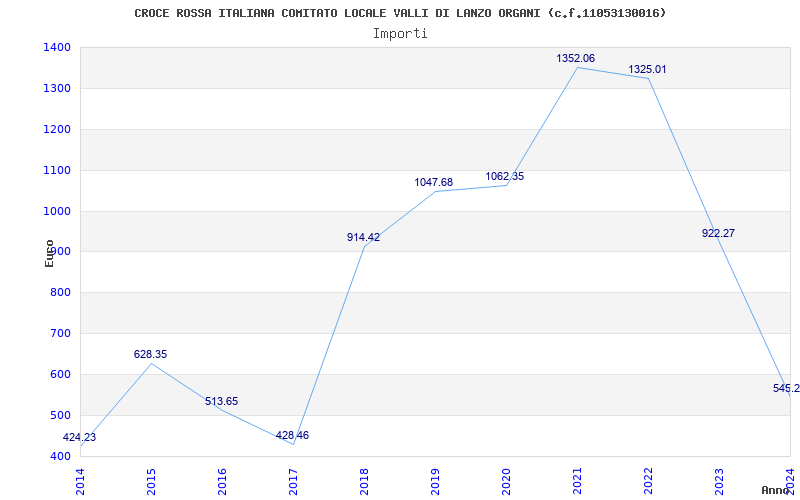800x500 pixels.
Task: Click the 2022 x-axis label
Action: [648, 482]
